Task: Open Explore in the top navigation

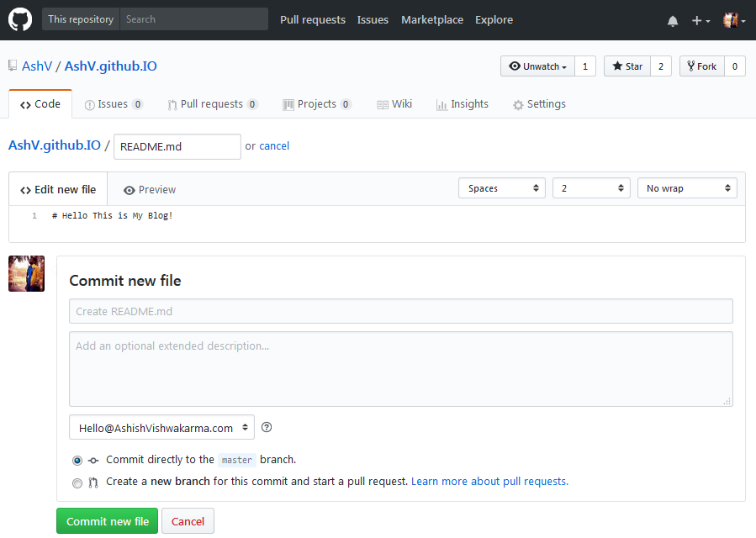Action: 494,20
